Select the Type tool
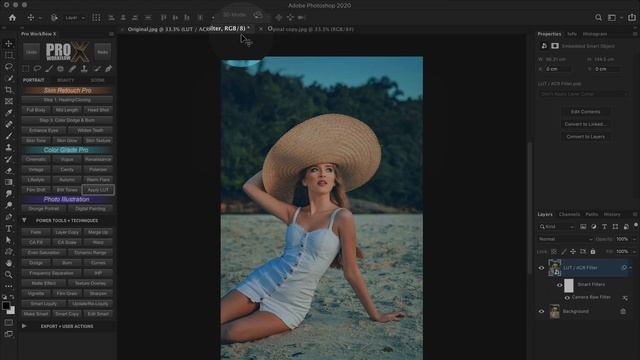This screenshot has height=360, width=640. point(9,229)
